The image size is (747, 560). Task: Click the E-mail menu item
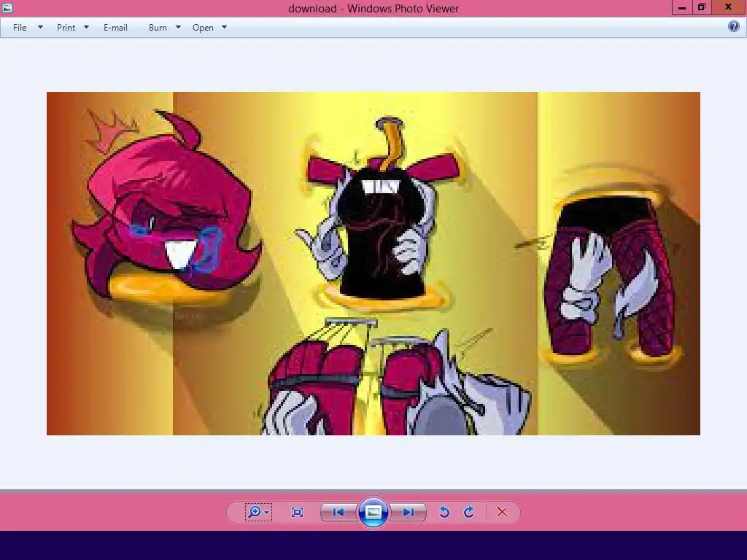pos(115,28)
